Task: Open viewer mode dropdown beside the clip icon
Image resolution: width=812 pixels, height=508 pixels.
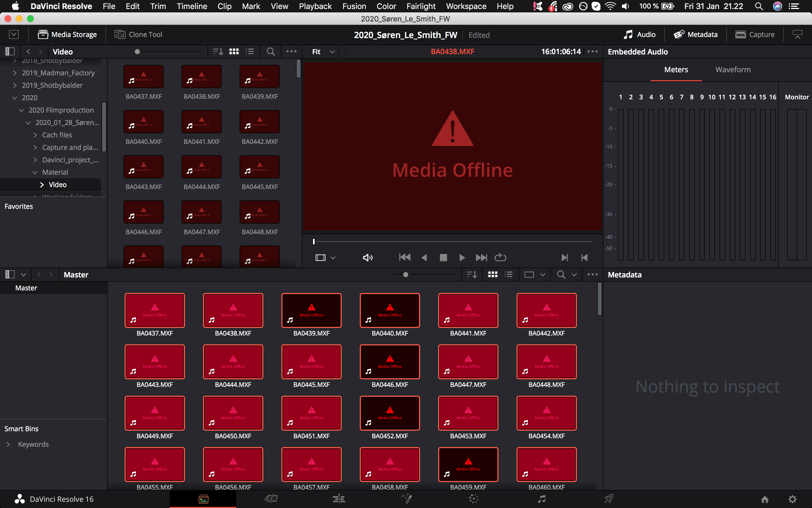Action: 333,258
